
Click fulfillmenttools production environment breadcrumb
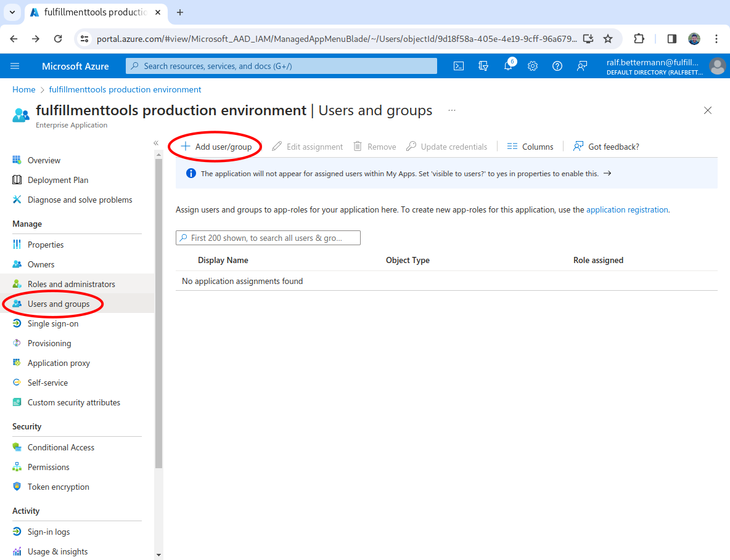click(x=125, y=89)
